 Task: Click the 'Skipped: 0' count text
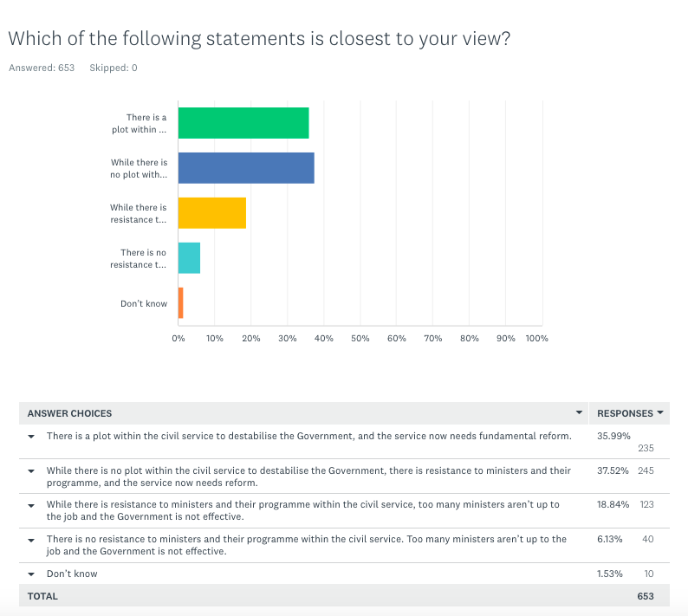click(x=114, y=68)
